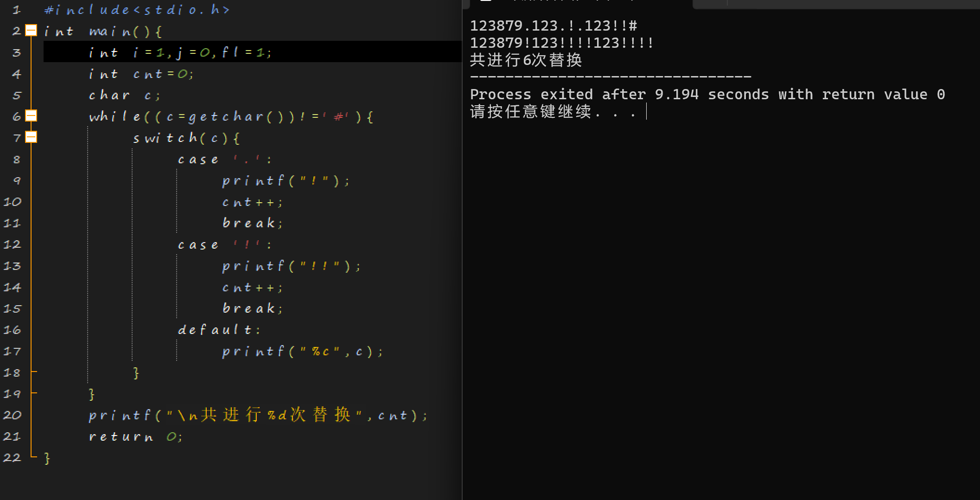Click line number 20 in gutter
The image size is (980, 500).
tap(13, 415)
